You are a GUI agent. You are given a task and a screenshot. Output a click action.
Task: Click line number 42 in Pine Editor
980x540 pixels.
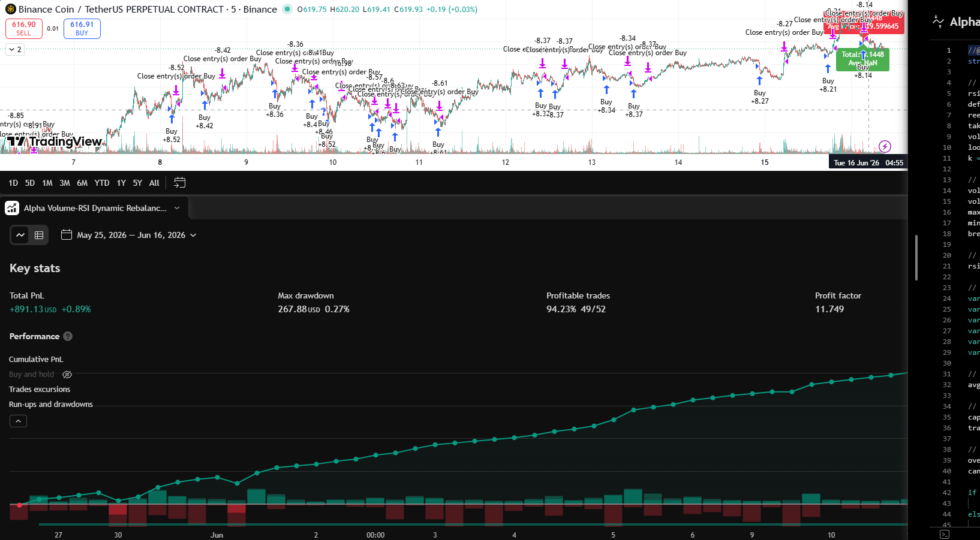tap(947, 493)
